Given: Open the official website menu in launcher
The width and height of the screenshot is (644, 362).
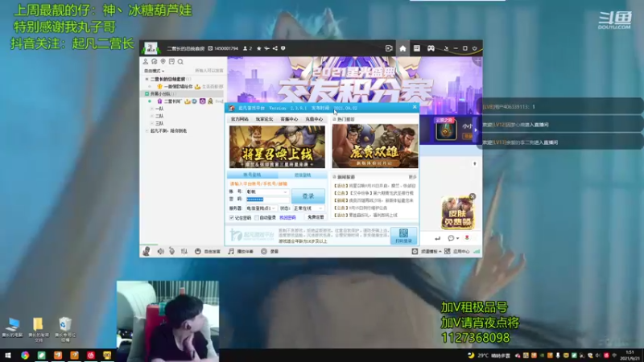Looking at the screenshot, I should 239,119.
